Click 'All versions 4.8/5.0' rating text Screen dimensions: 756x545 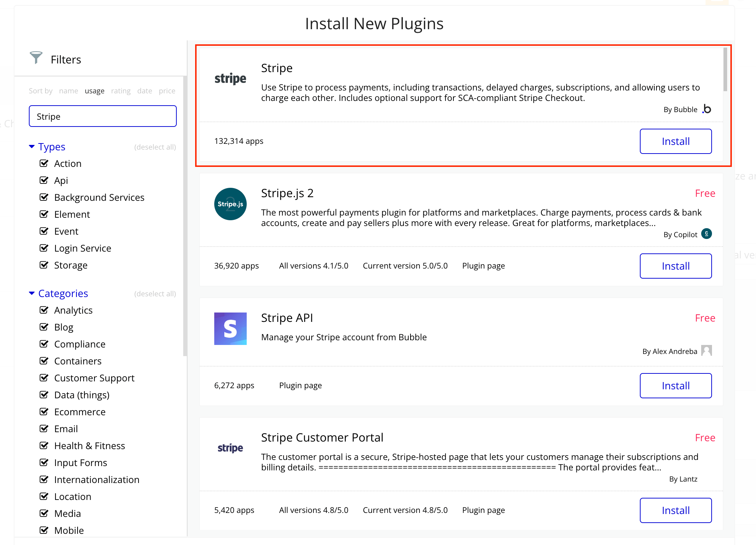[313, 510]
